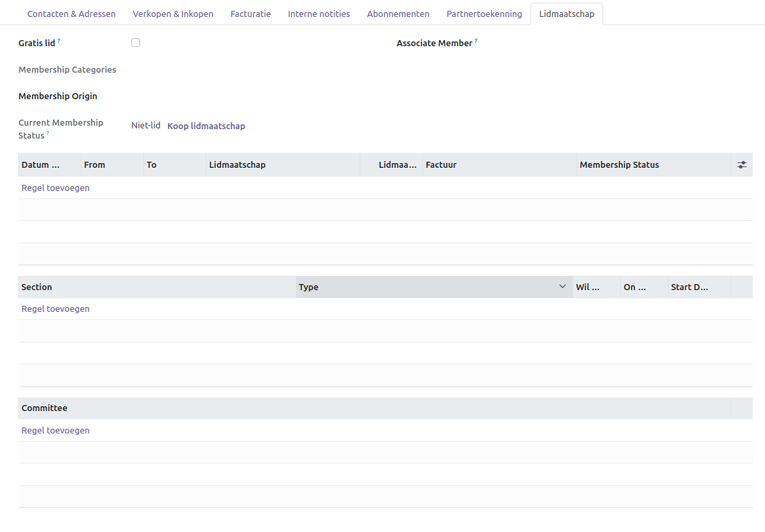Click the Koop lidmaatschap link

click(206, 126)
